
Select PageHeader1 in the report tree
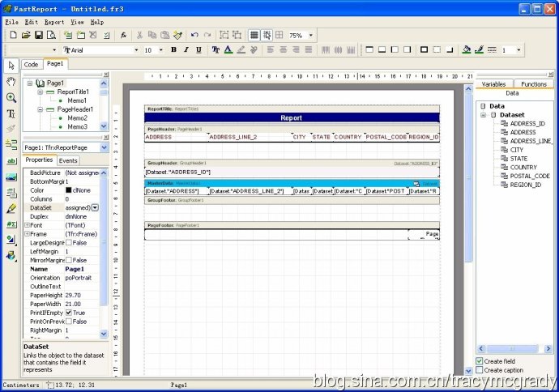[x=75, y=109]
